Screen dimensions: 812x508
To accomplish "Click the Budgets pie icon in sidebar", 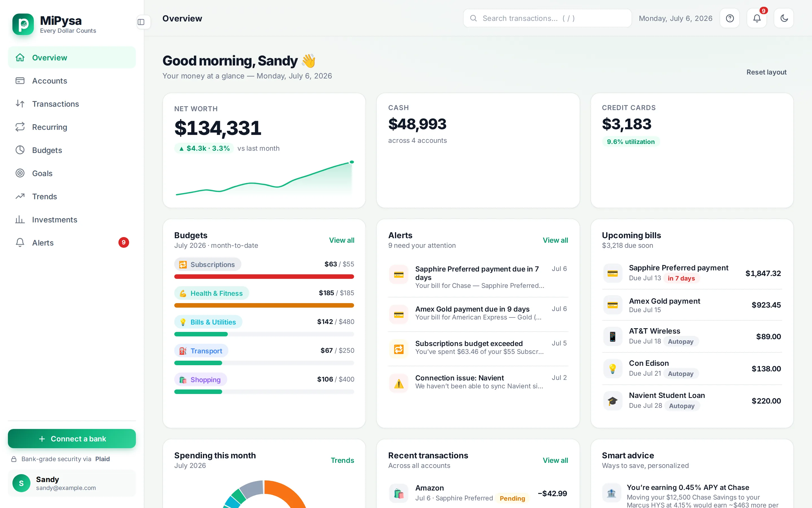I will tap(20, 150).
